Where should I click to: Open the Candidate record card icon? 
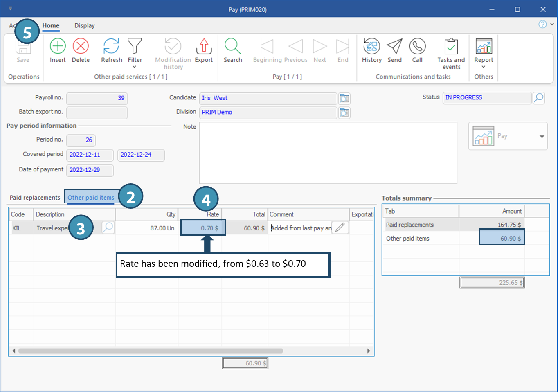point(344,98)
